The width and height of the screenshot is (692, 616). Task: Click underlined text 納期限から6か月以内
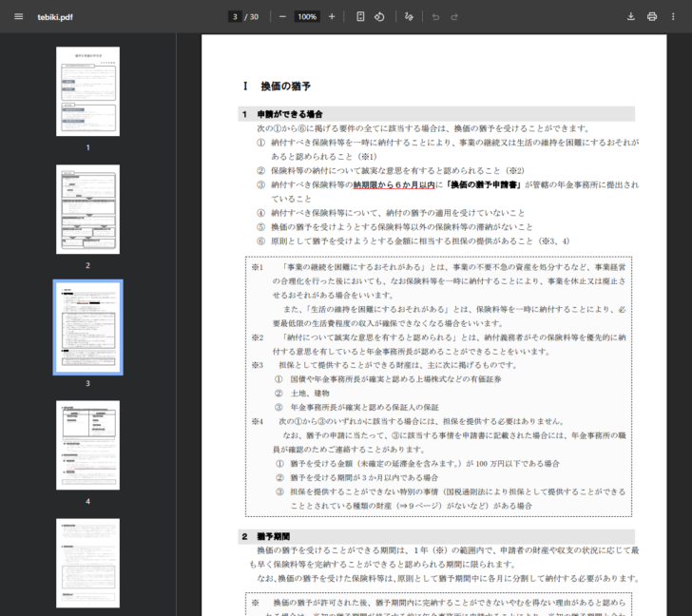click(x=394, y=184)
